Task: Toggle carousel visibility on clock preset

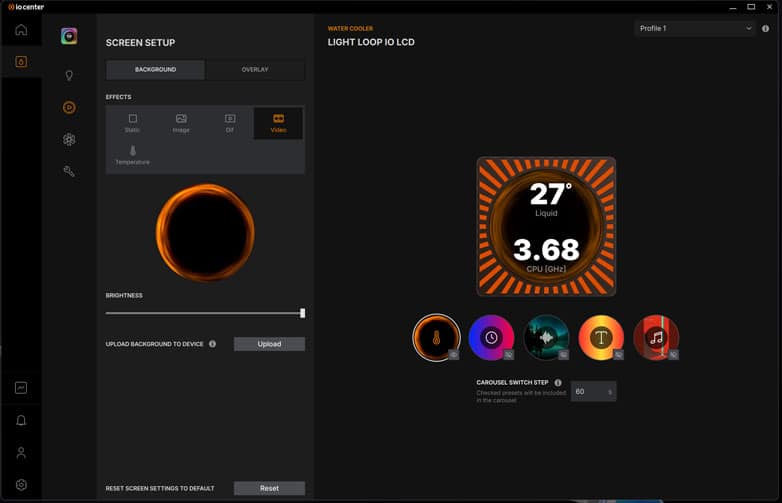Action: [x=508, y=354]
